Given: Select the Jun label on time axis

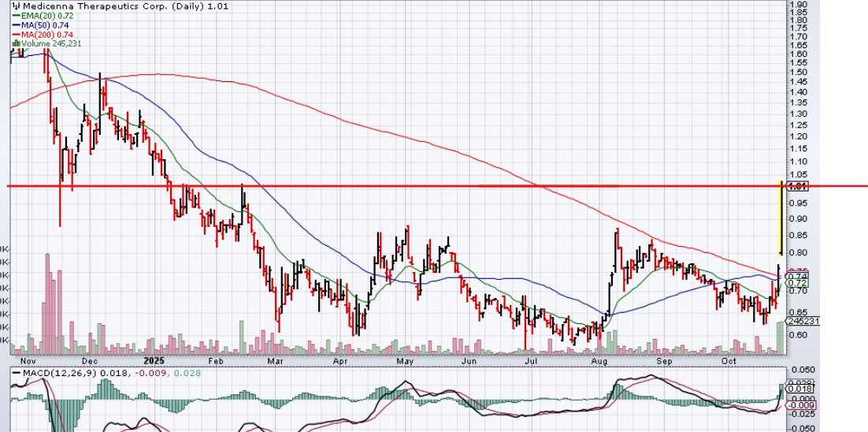Looking at the screenshot, I should (x=469, y=360).
